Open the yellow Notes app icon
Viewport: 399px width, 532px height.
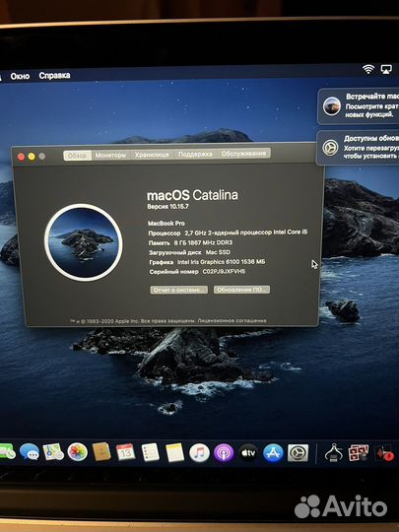(x=174, y=452)
